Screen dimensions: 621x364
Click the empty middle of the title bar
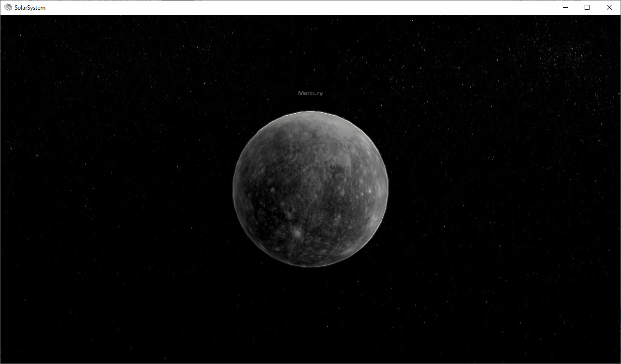(x=310, y=7)
